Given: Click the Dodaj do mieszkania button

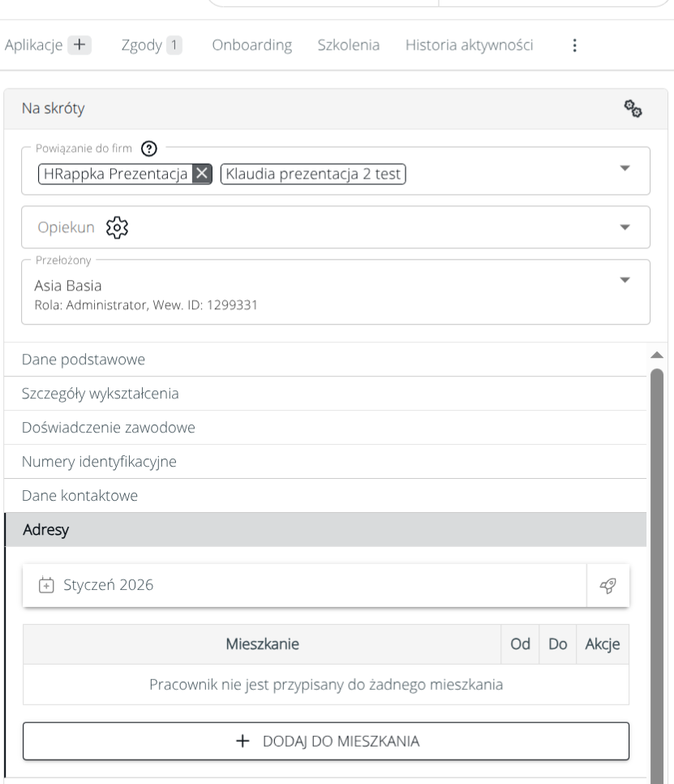Looking at the screenshot, I should pos(326,741).
